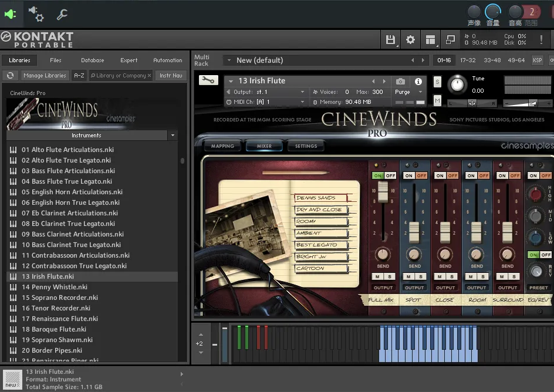Click the Tune knob

[457, 85]
